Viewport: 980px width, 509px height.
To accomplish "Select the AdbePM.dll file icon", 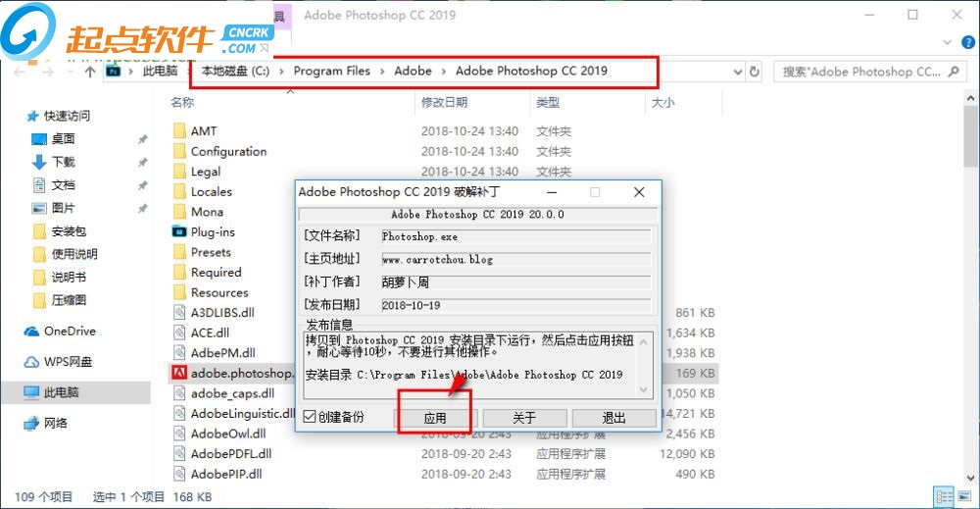I will pyautogui.click(x=179, y=353).
